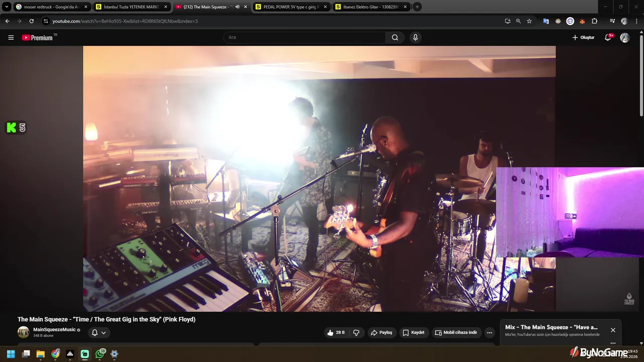The image size is (644, 362).
Task: Click Kaydet to save video
Action: coord(413,332)
